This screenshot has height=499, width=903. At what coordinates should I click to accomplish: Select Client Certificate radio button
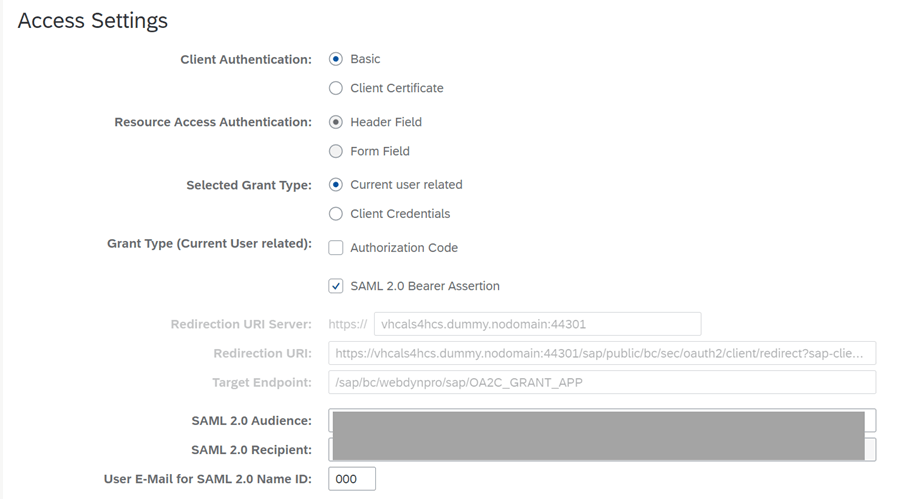coord(336,88)
